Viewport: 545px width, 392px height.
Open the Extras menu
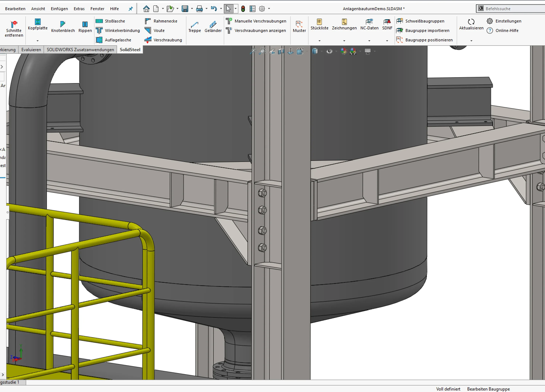(79, 9)
